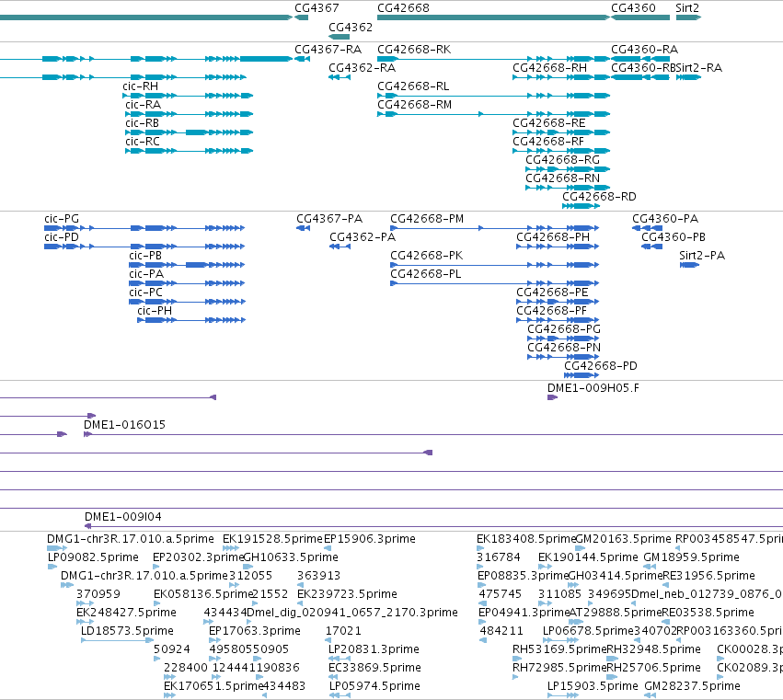Select protein CG42668-PG

click(564, 329)
